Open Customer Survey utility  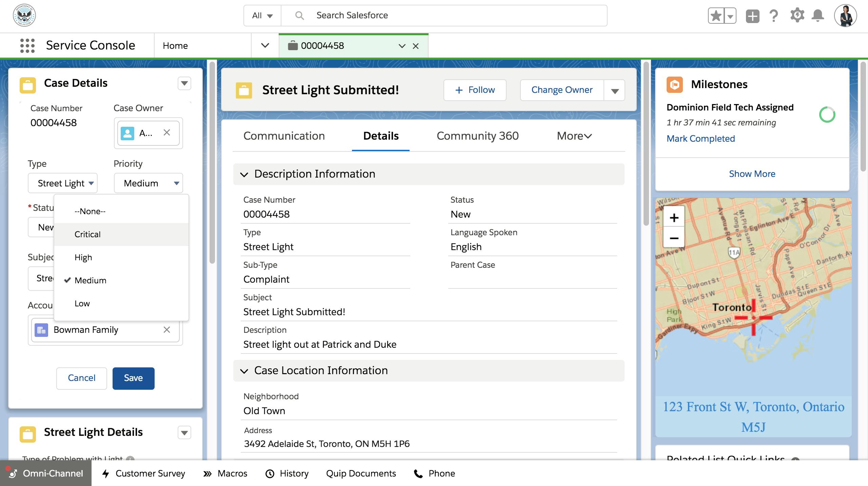[144, 473]
